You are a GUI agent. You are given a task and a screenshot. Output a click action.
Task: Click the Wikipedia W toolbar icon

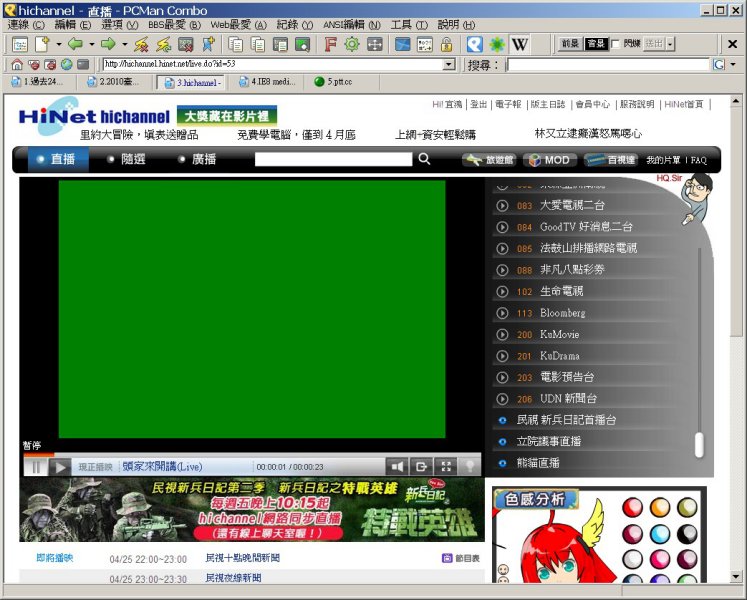(519, 44)
